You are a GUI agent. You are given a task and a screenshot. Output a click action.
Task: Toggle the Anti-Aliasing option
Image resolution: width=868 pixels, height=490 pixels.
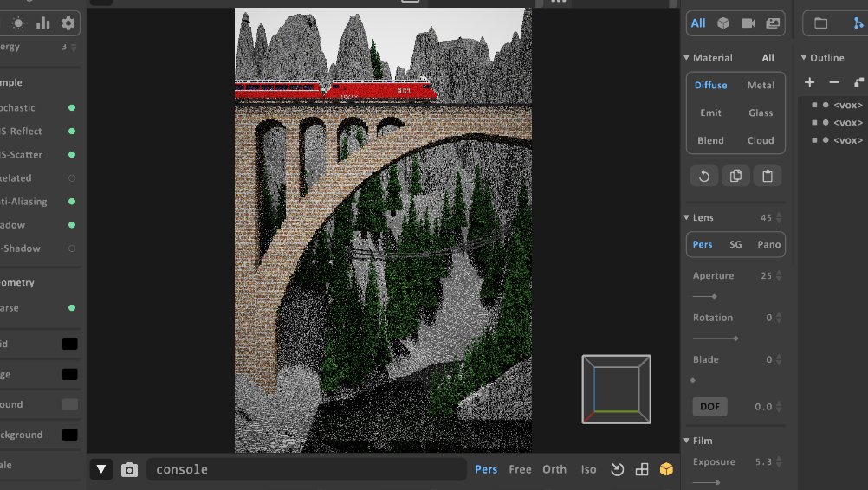(72, 202)
